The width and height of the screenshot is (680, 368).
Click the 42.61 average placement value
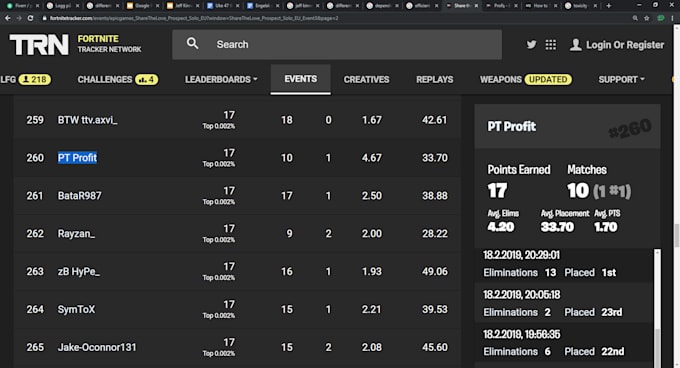[x=434, y=120]
